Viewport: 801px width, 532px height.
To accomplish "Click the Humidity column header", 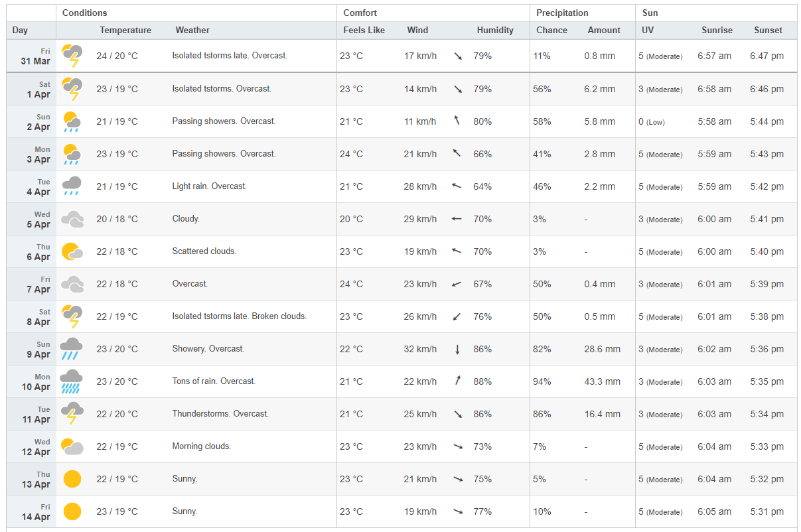I will pos(495,31).
